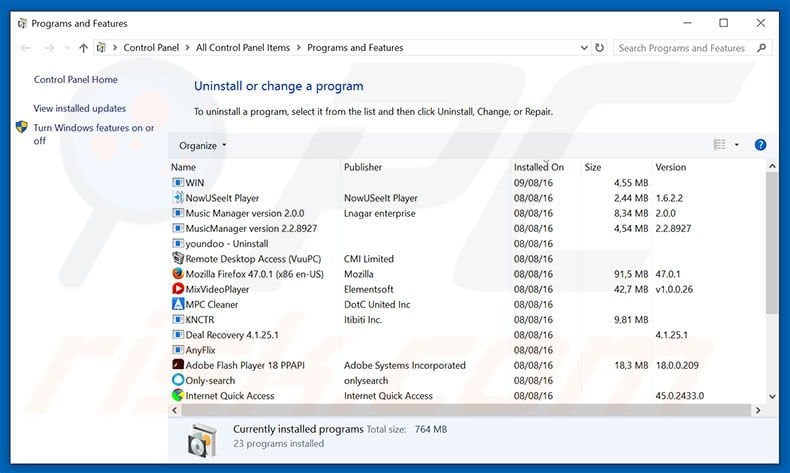Click the Mozilla Firefox icon in list
790x473 pixels.
[178, 274]
